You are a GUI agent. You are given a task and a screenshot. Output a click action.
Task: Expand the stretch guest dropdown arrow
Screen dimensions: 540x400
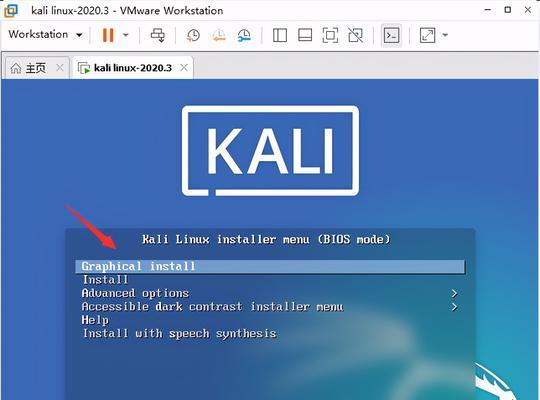[445, 35]
